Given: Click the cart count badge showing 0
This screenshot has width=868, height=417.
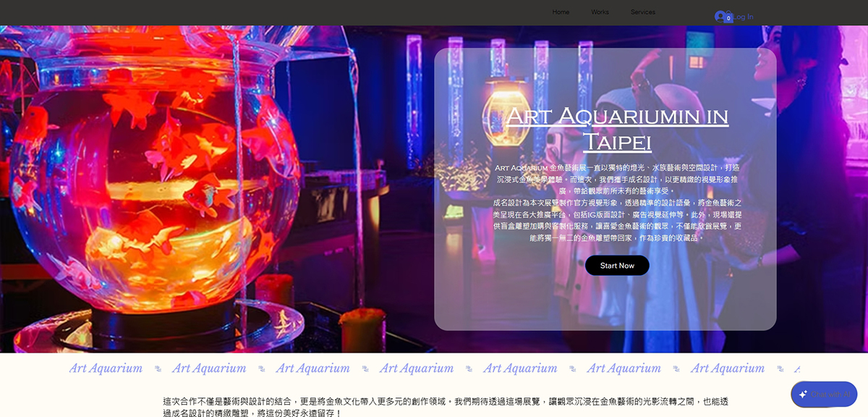Looking at the screenshot, I should click(x=728, y=19).
